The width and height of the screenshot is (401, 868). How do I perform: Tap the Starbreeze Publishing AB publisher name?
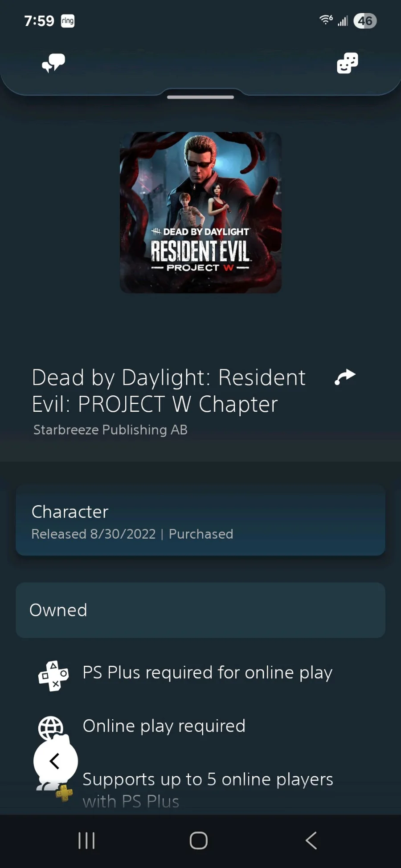click(x=110, y=430)
